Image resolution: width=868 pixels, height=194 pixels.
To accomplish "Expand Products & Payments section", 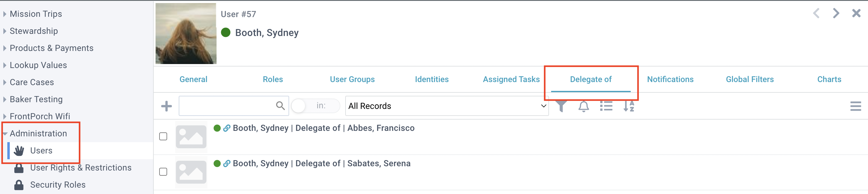I will point(4,48).
